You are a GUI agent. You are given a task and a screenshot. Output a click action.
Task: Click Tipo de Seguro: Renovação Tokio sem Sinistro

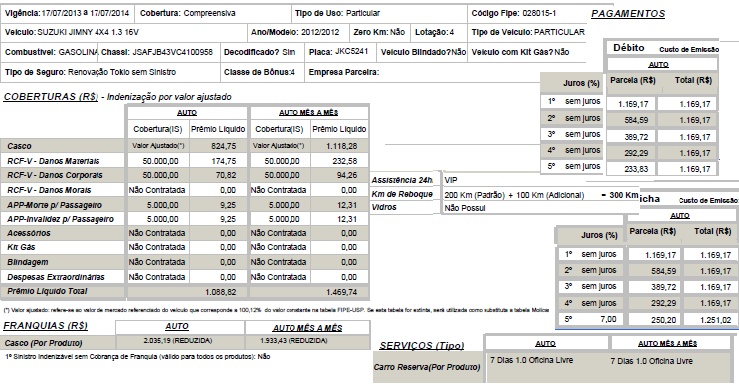(90, 72)
